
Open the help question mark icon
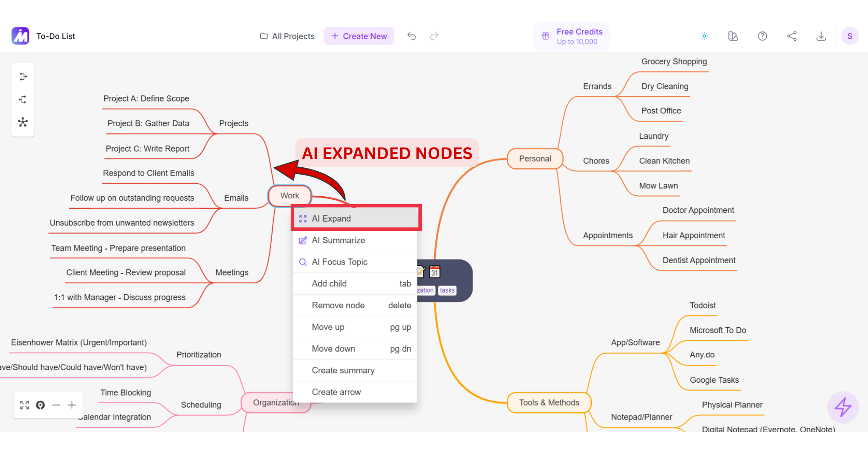762,36
